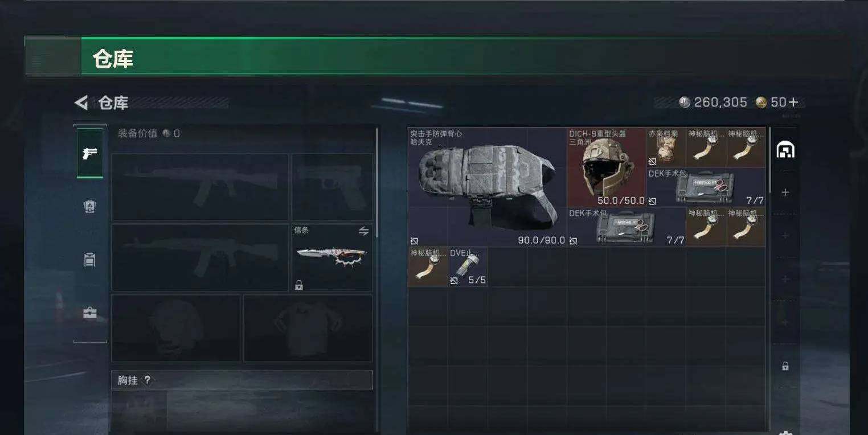Click the locked storage slot padlock

point(785,366)
